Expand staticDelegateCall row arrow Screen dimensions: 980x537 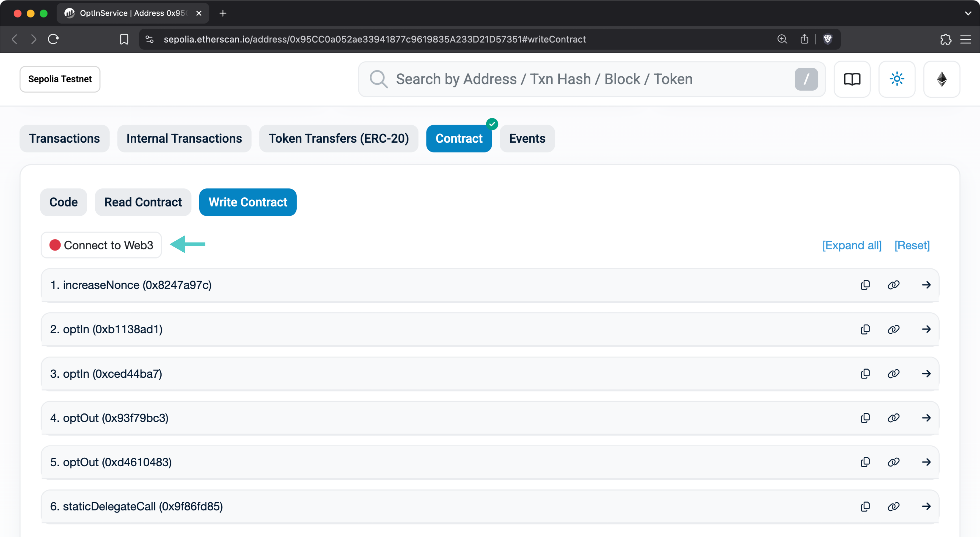coord(926,507)
